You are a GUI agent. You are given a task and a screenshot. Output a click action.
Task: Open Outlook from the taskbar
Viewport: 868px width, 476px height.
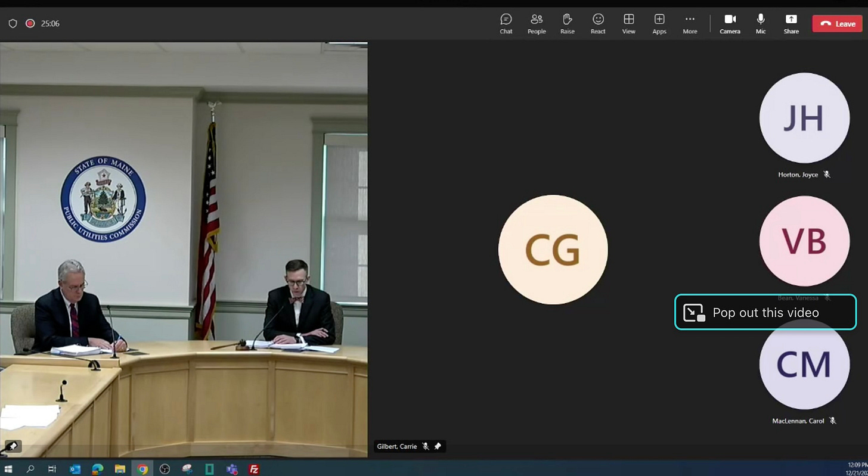75,469
